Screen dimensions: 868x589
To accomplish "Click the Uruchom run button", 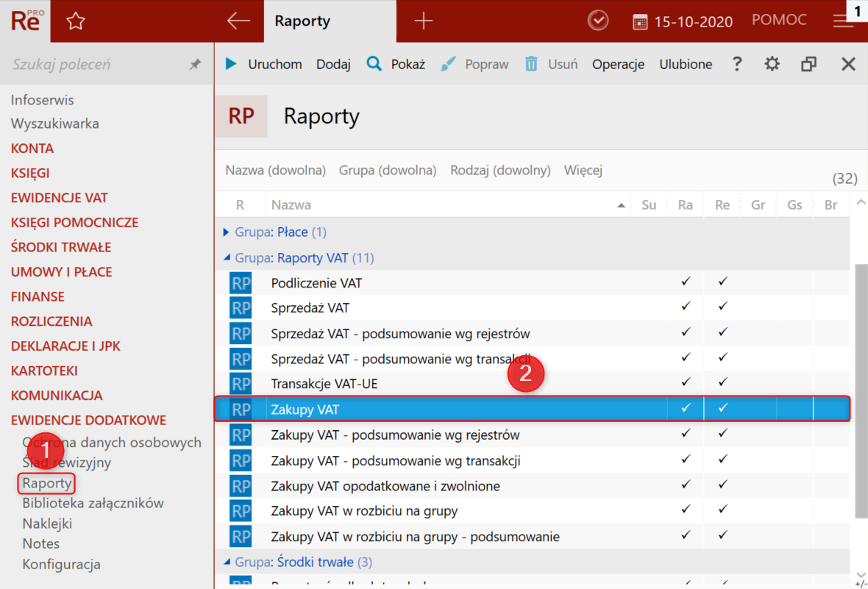I will 264,65.
